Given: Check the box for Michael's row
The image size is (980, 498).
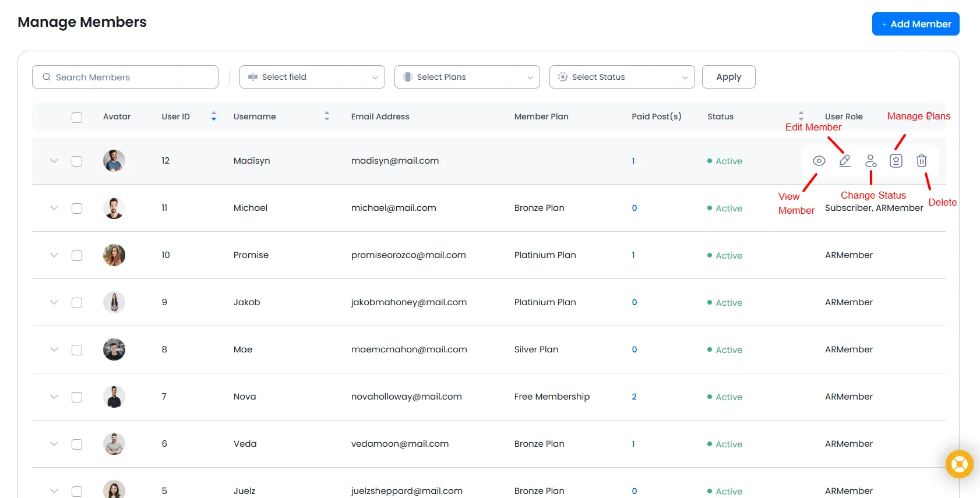Looking at the screenshot, I should click(x=77, y=209).
